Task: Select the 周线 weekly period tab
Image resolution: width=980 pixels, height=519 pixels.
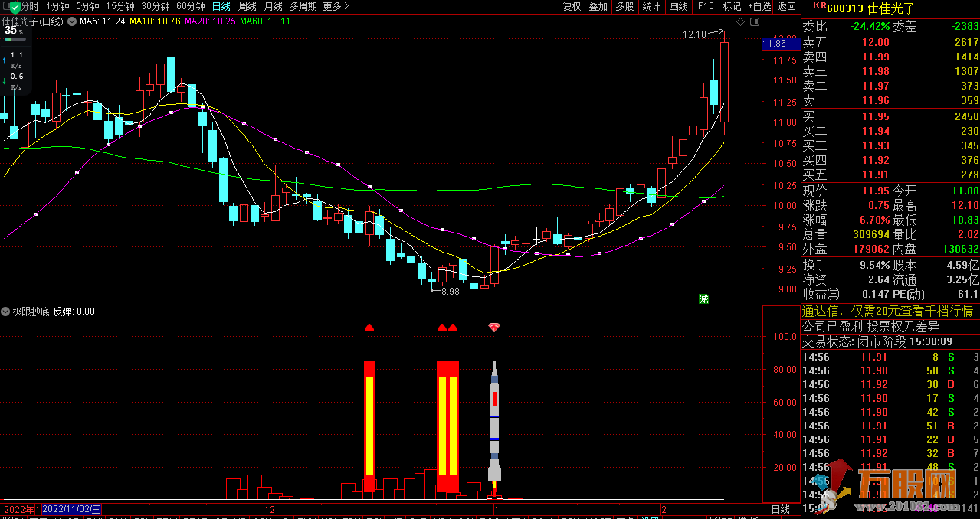Action: (247, 6)
